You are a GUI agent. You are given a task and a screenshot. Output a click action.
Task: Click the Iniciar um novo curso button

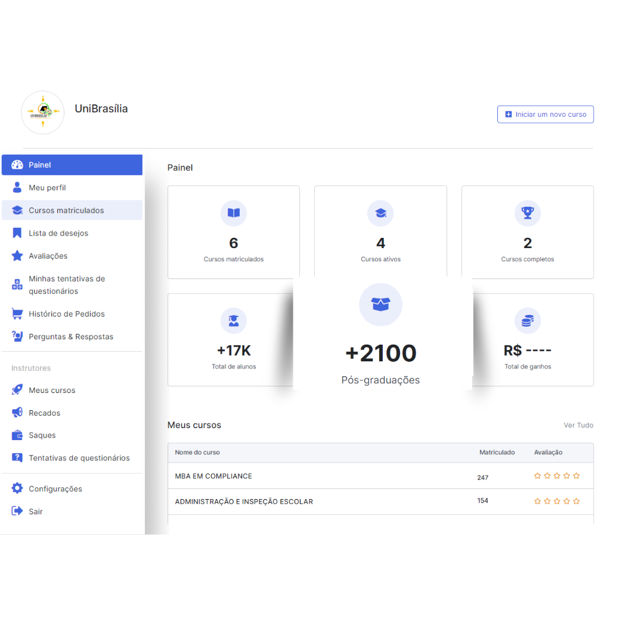click(545, 114)
